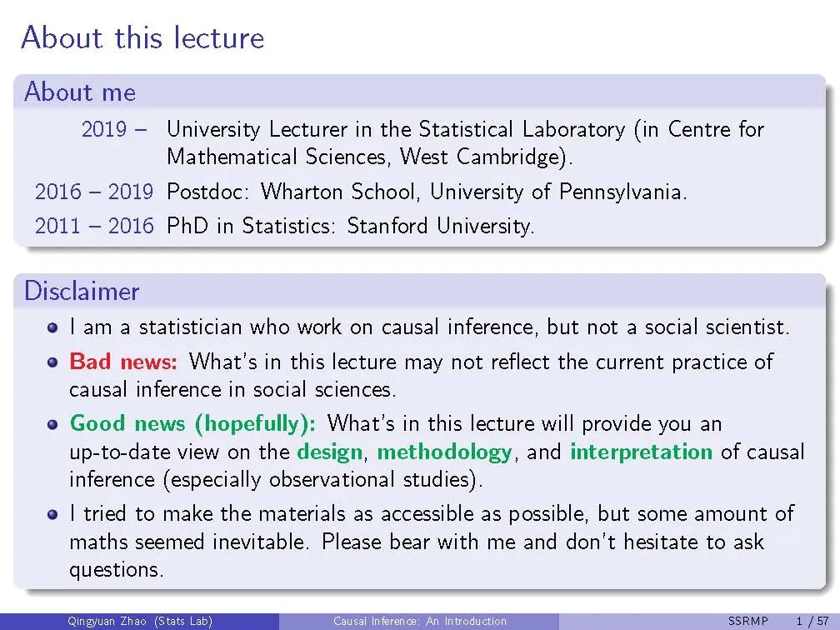The image size is (840, 630).
Task: Click the green 'Good news (hopefully):' text
Action: tap(192, 423)
